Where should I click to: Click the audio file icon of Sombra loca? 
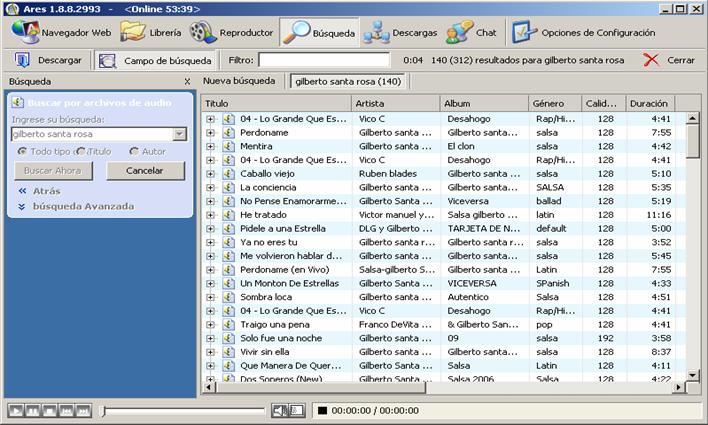pyautogui.click(x=228, y=297)
